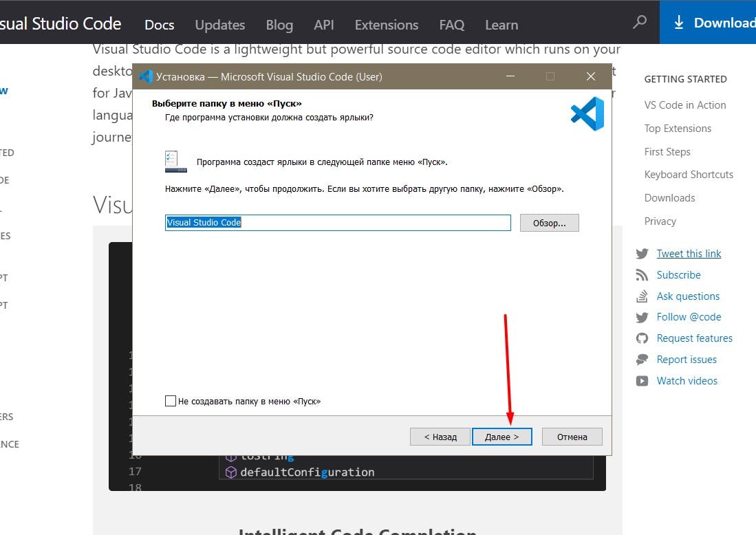Click the large VS Code logo in the installer

(x=587, y=113)
